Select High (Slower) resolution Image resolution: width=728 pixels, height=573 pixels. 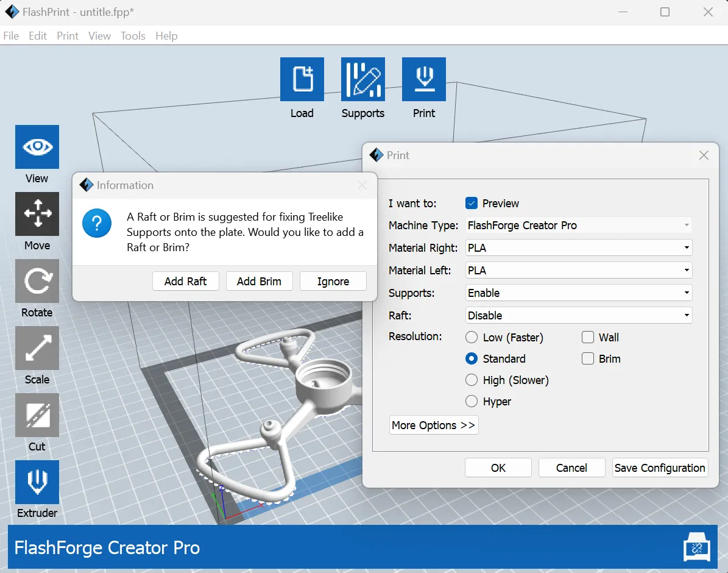pyautogui.click(x=472, y=380)
